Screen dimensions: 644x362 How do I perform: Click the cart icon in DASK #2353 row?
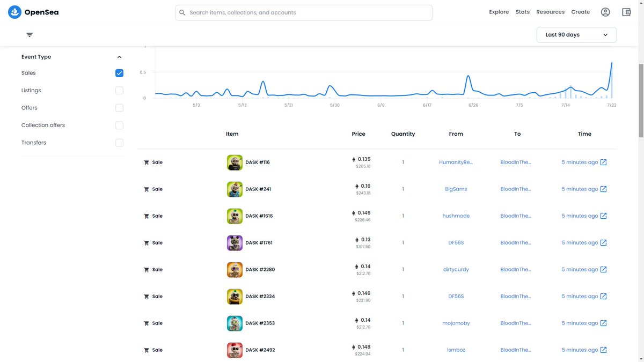pos(147,323)
